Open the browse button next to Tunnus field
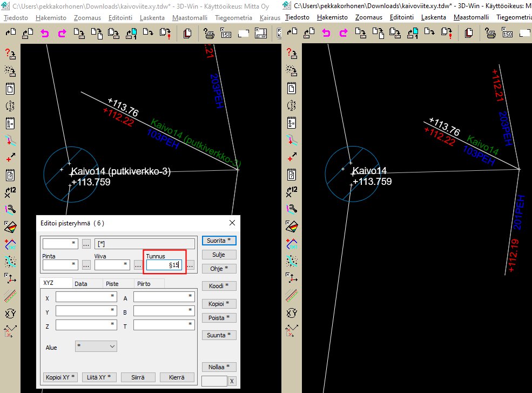The width and height of the screenshot is (532, 393). pos(190,265)
